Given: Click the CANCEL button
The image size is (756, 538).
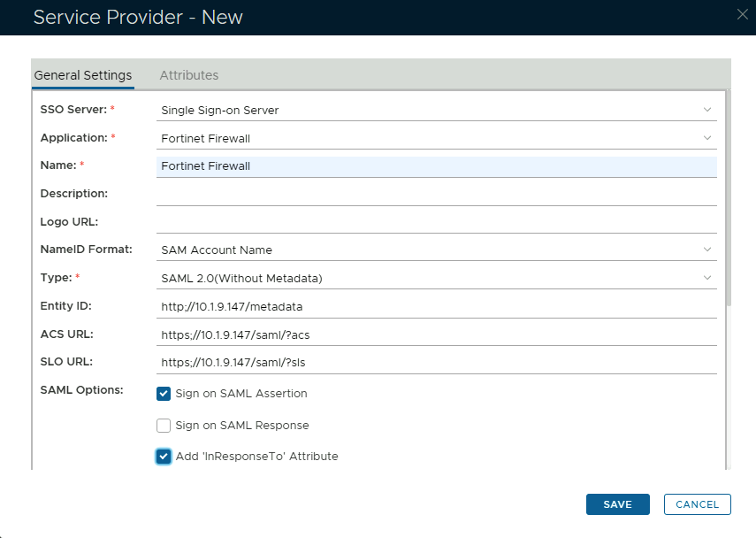Looking at the screenshot, I should tap(697, 504).
